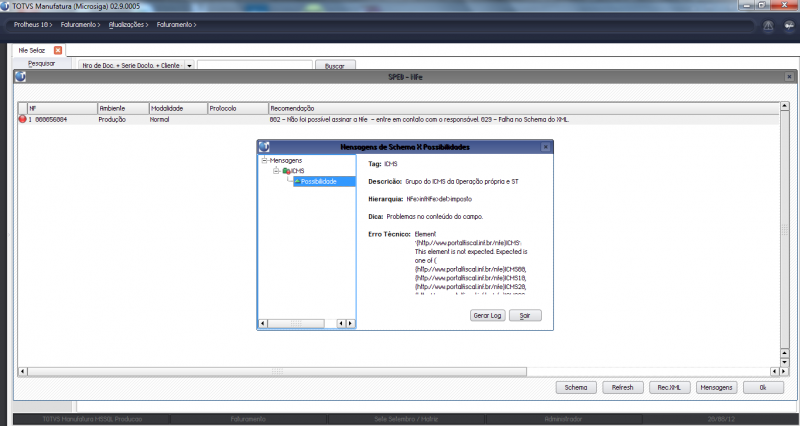Click the Ambiente column header
Screen dimensions: 800x426
coord(123,108)
